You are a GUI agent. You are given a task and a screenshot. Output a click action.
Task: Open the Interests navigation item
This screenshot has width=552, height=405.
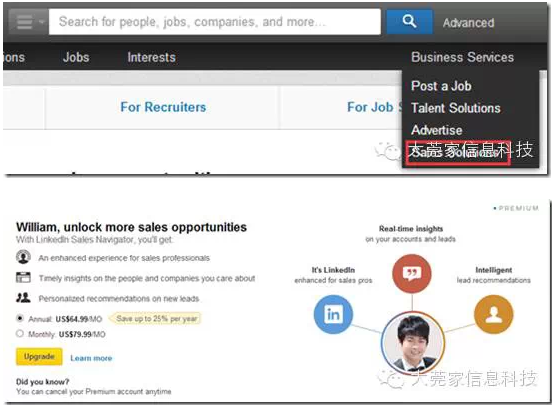coord(151,57)
